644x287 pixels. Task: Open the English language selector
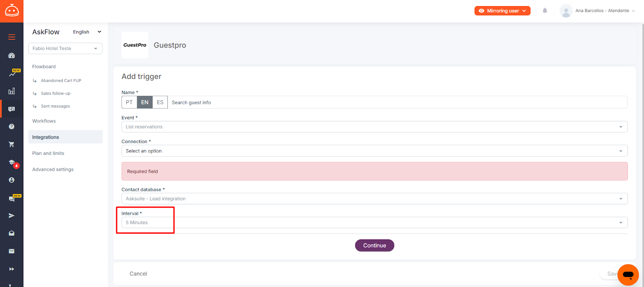pos(87,32)
